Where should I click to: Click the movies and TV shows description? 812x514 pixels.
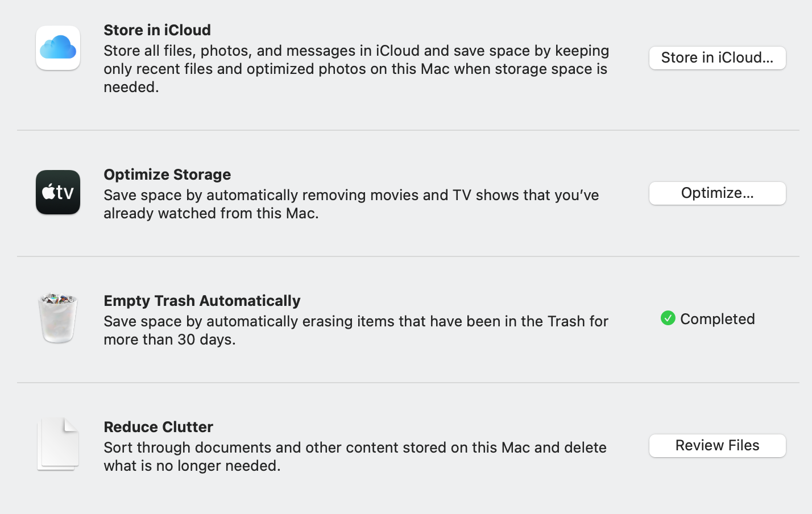(351, 204)
